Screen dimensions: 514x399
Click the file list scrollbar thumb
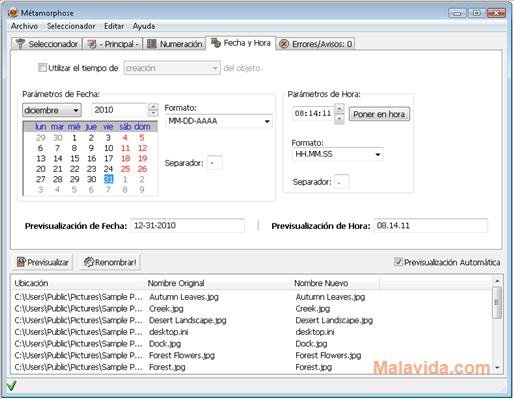pyautogui.click(x=497, y=302)
